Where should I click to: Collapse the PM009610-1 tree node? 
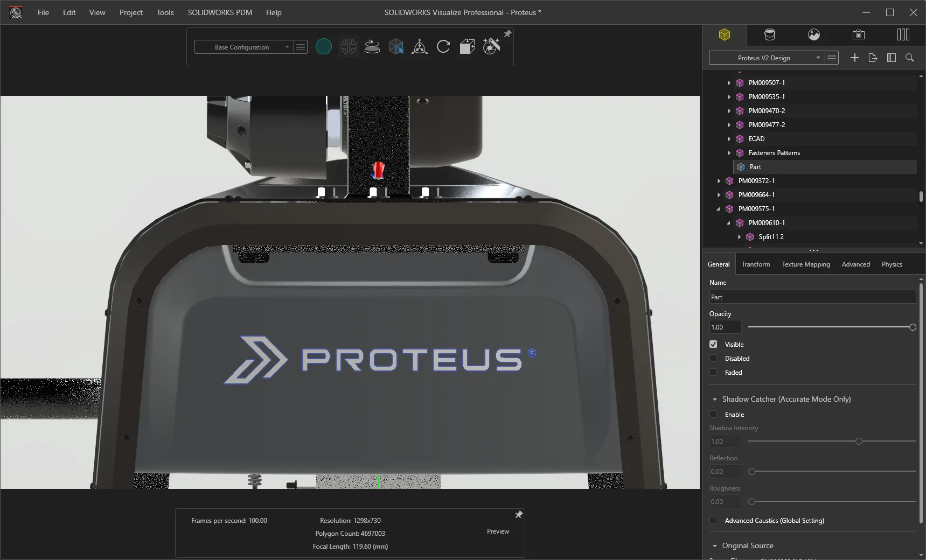729,223
